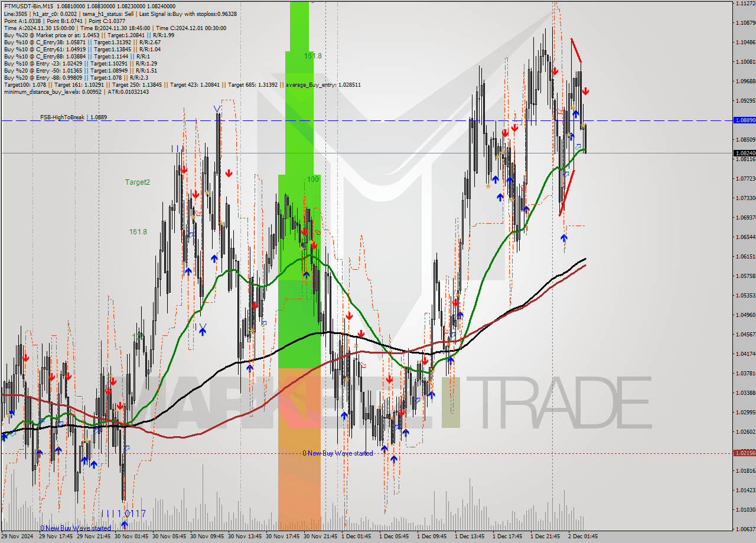Select the 'Buy %20 @ Entry -50' line
This screenshot has height=543, width=756.
pyautogui.click(x=80, y=70)
